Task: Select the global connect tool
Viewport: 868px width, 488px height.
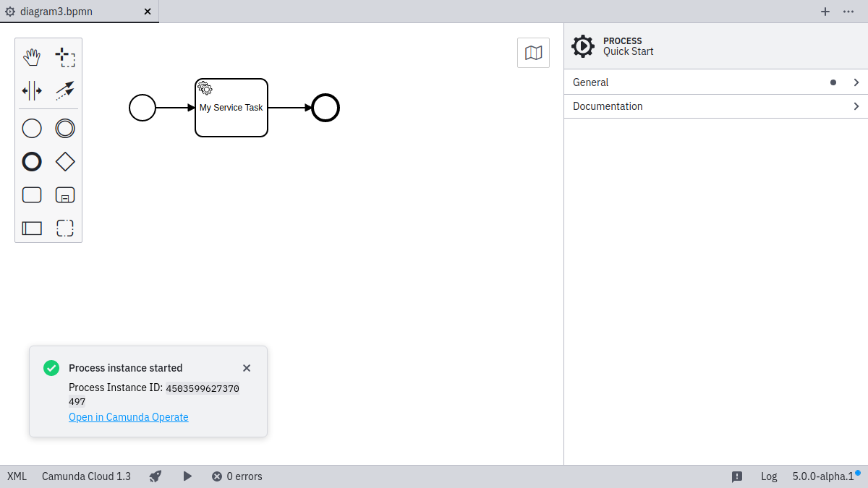Action: click(64, 90)
